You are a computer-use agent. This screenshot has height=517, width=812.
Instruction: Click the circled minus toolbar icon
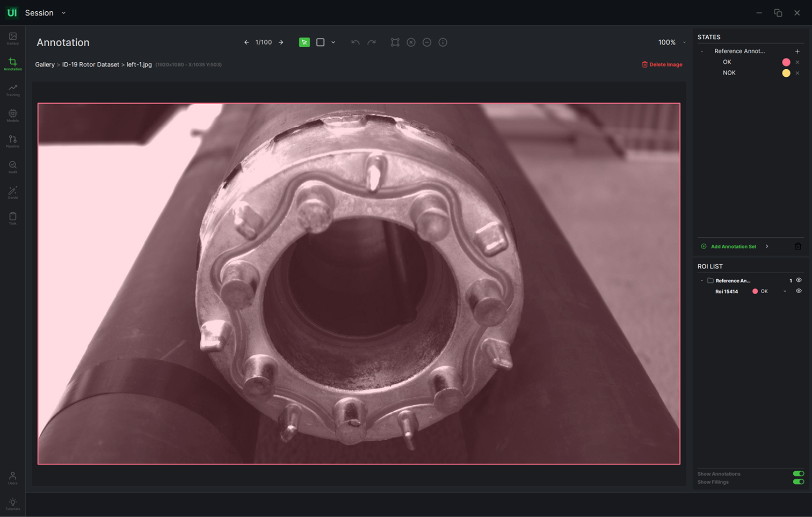[427, 42]
